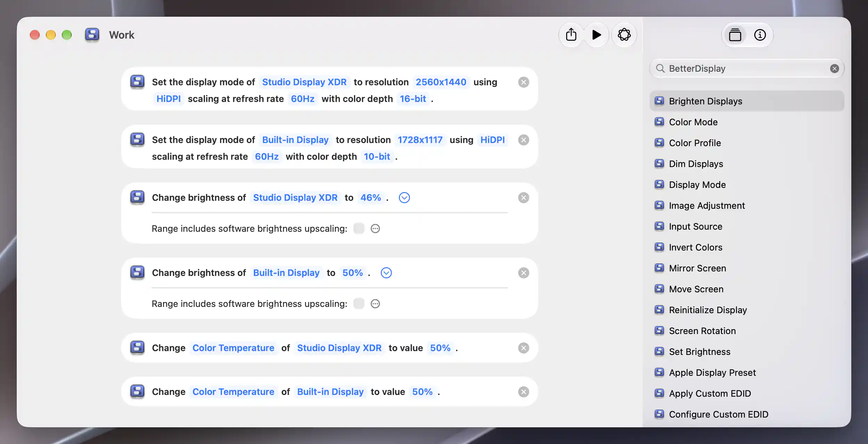
Task: Toggle software brightness upscaling for Built-in Display
Action: pos(359,304)
